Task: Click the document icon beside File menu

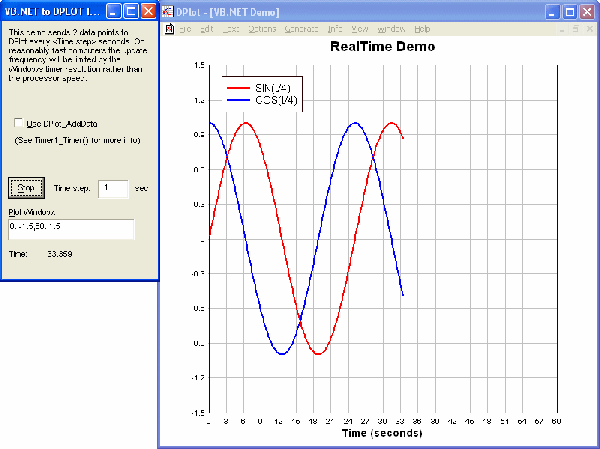Action: (168, 30)
